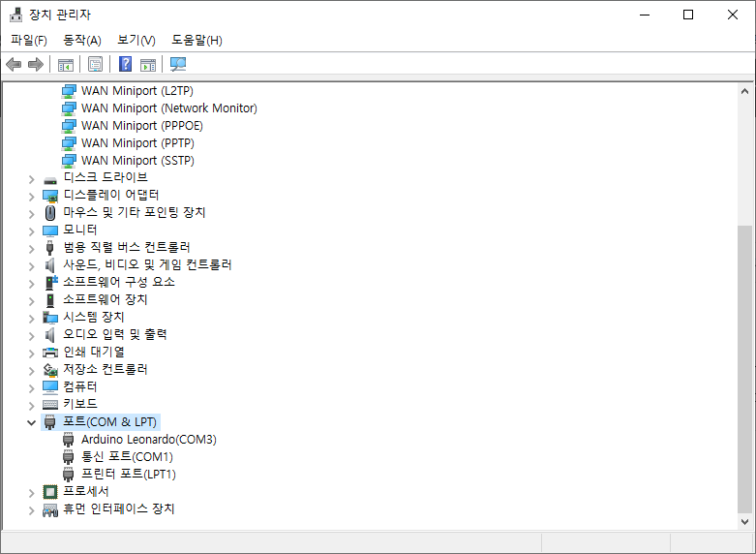The height and width of the screenshot is (554, 756).
Task: Select the 저장소 컨트롤러 icon
Action: 50,370
